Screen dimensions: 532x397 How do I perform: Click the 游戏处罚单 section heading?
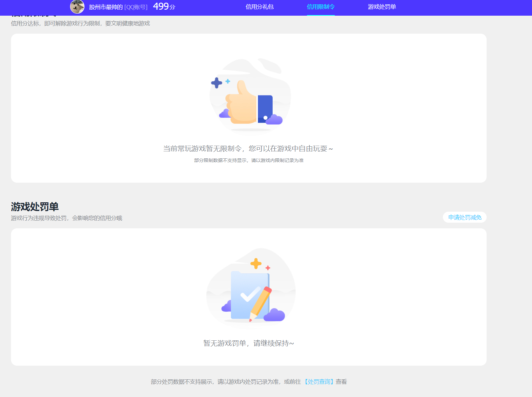pos(35,207)
